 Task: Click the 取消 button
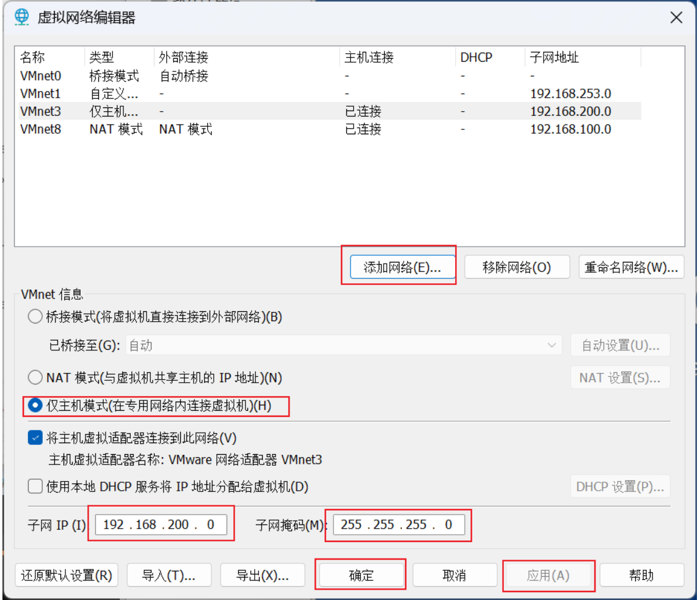click(454, 575)
